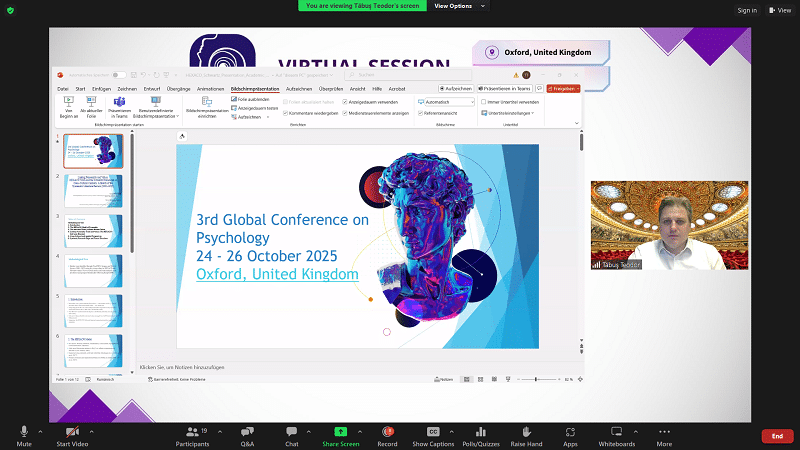Viewport: 800px width, 450px height.
Task: Enable 'Immer Untertitel verwenden' checkbox
Action: click(484, 101)
